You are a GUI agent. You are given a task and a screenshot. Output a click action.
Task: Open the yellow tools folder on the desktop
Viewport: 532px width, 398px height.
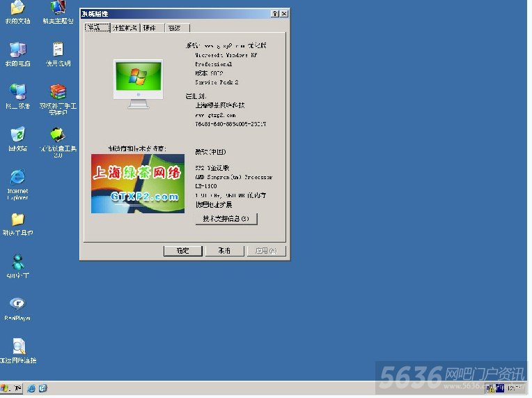click(x=17, y=224)
